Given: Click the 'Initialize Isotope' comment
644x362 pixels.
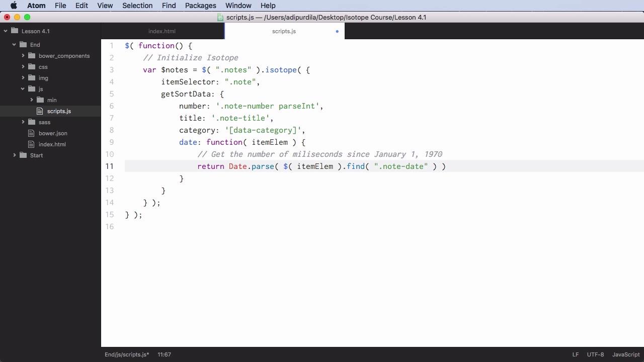Looking at the screenshot, I should pos(191,58).
